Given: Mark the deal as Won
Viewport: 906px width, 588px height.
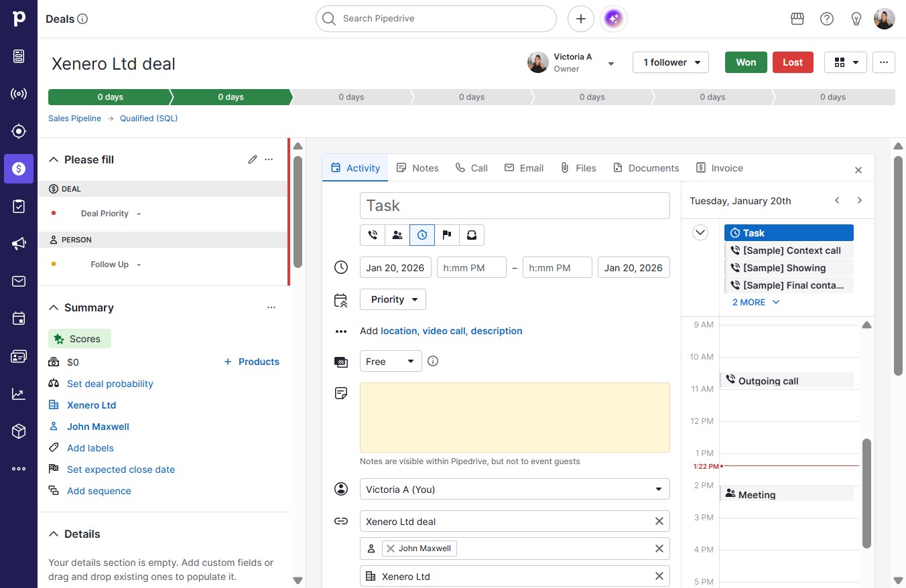Looking at the screenshot, I should pos(746,62).
